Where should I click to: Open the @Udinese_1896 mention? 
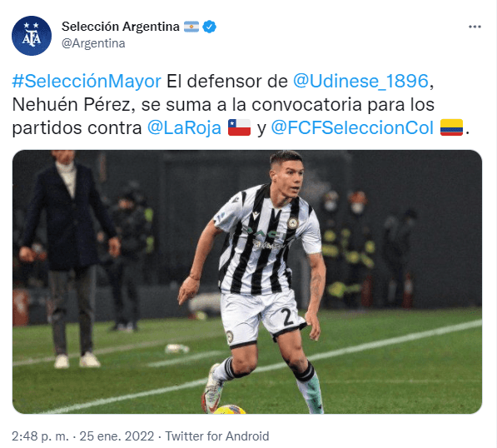(x=360, y=81)
